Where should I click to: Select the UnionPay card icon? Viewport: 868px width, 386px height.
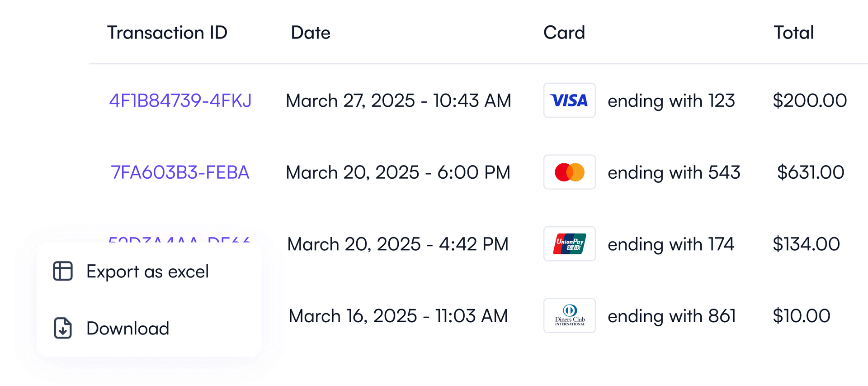tap(569, 244)
